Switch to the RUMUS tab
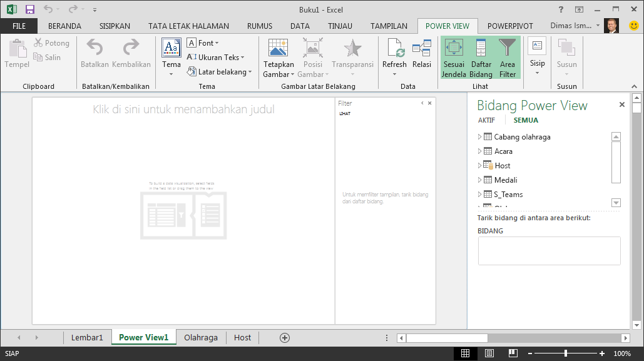The height and width of the screenshot is (361, 644). pyautogui.click(x=260, y=26)
